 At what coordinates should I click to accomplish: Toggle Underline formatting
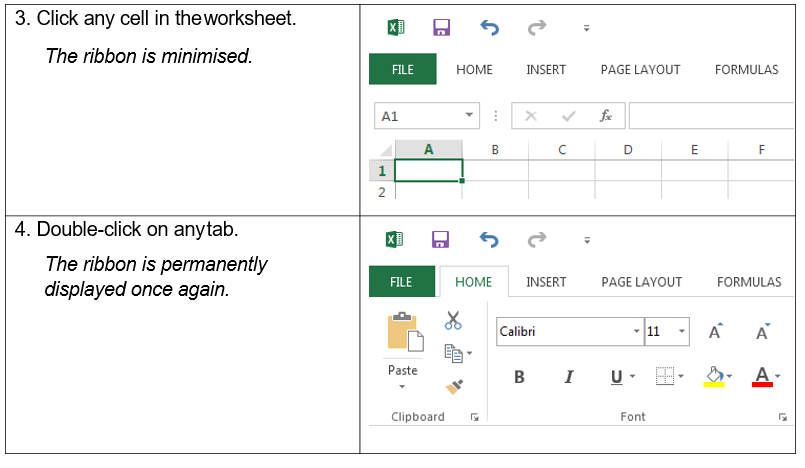pyautogui.click(x=616, y=377)
